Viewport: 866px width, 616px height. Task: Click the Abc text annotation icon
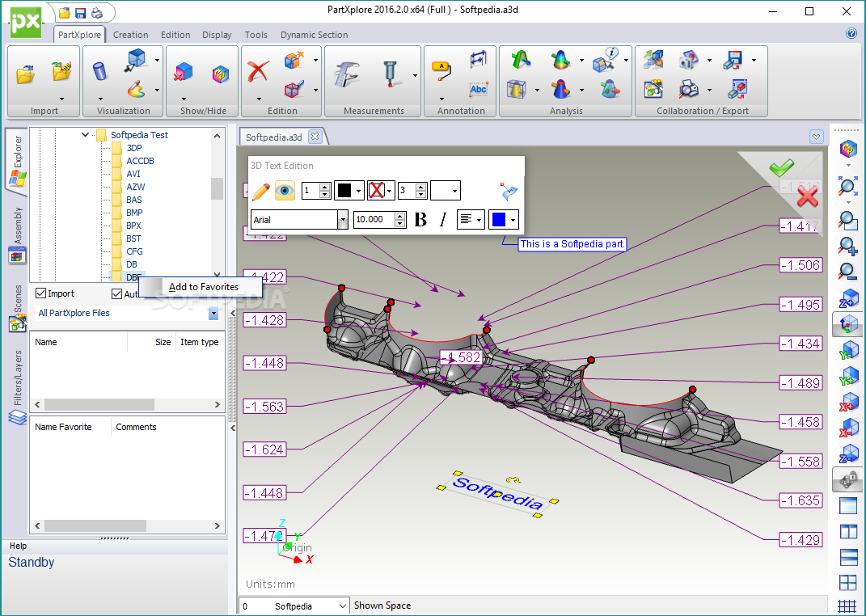(479, 90)
